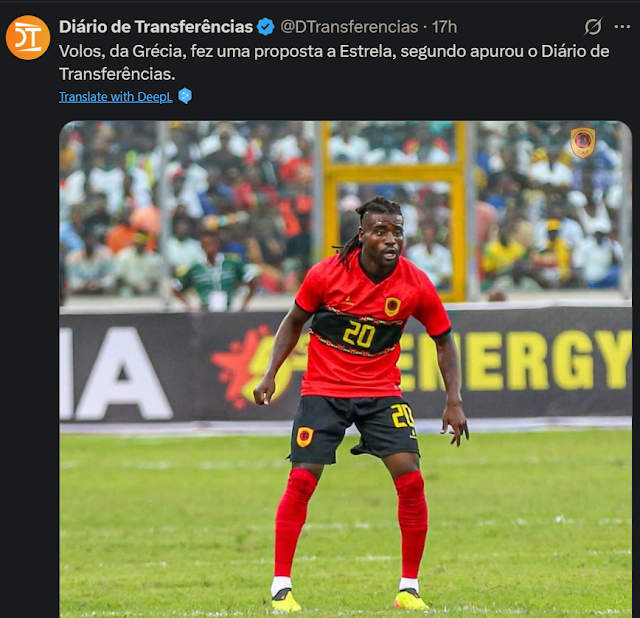Click the yellow 20 on black shorts

click(402, 416)
